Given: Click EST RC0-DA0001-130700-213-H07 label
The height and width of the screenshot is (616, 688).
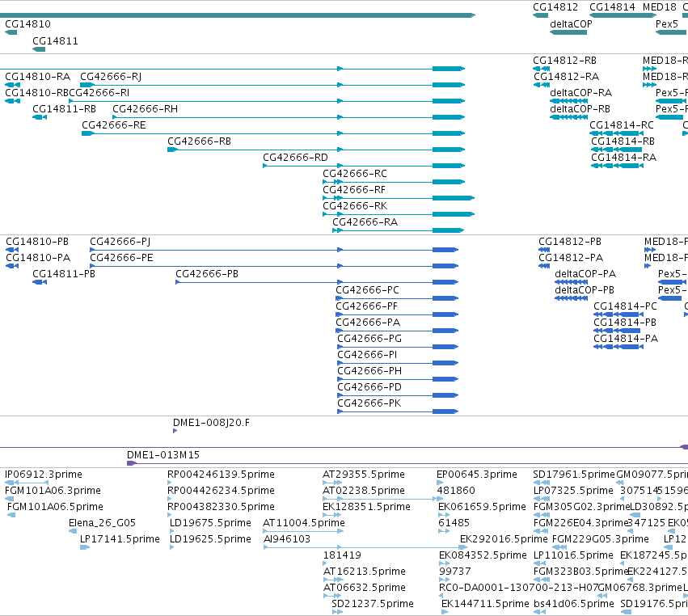Looking at the screenshot, I should (x=519, y=588).
